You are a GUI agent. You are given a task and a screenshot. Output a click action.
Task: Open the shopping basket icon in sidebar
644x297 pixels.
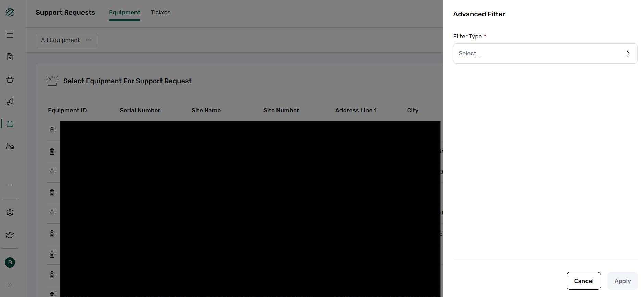(x=10, y=79)
